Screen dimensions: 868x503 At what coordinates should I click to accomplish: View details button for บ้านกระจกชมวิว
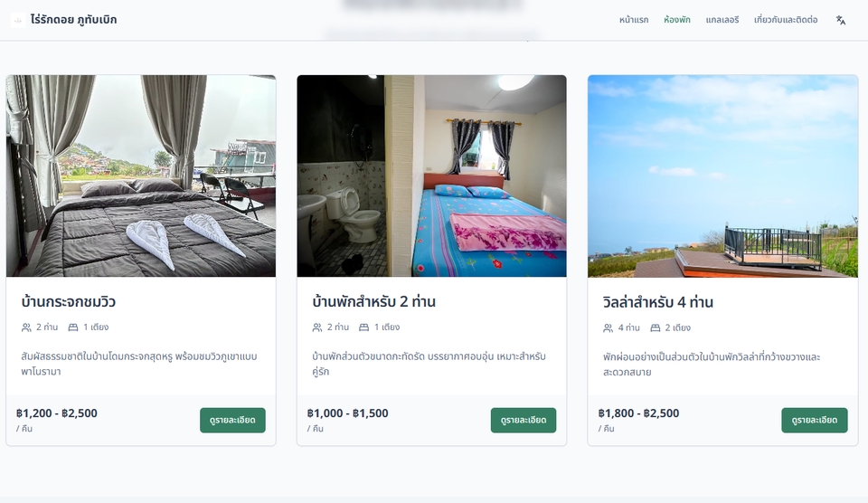tap(232, 421)
